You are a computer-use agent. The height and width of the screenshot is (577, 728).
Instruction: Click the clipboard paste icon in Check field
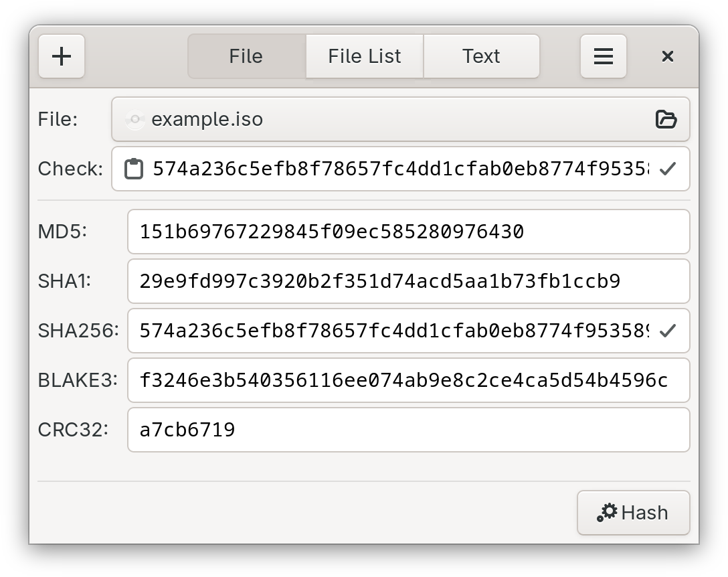click(x=134, y=169)
